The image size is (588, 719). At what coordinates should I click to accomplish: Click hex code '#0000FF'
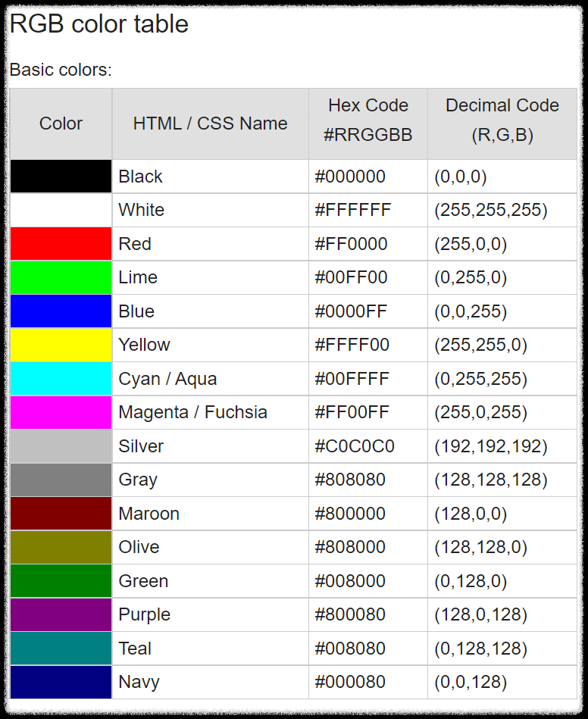coord(351,311)
